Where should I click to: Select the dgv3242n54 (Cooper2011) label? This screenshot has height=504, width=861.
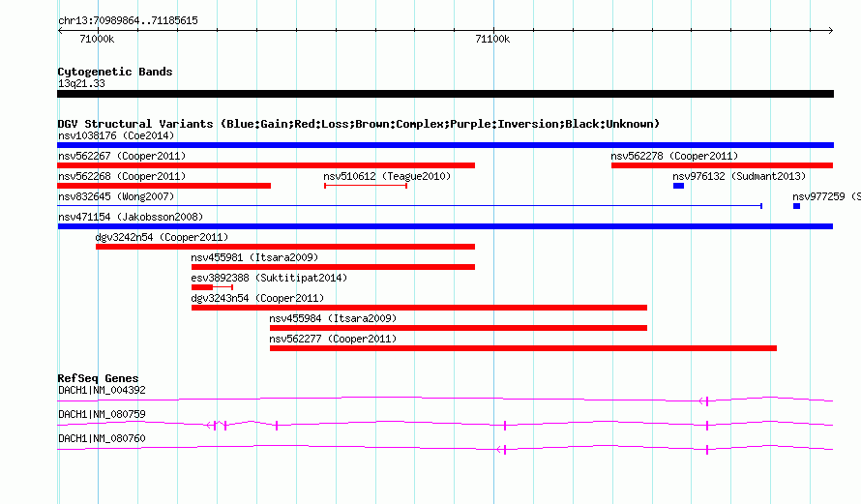(x=162, y=237)
